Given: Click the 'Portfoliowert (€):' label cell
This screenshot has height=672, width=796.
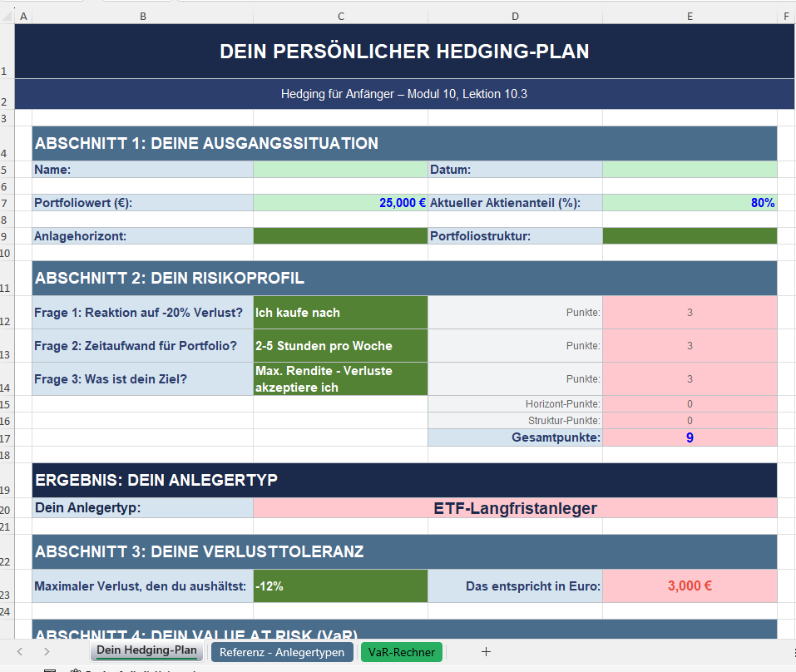Looking at the screenshot, I should point(143,203).
